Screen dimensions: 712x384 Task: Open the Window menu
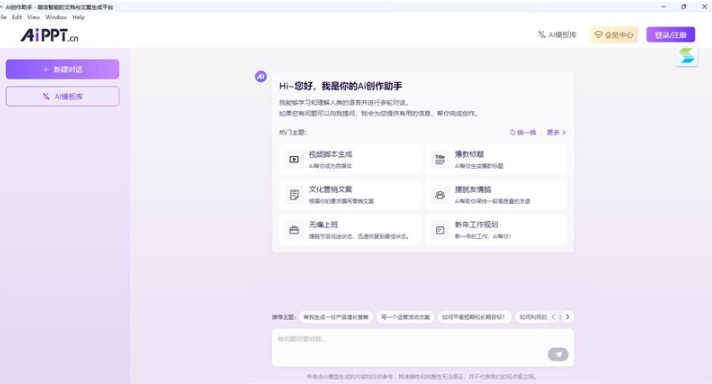[x=56, y=17]
